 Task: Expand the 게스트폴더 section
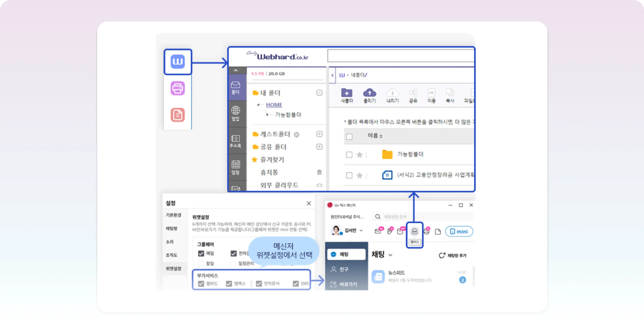click(x=319, y=134)
